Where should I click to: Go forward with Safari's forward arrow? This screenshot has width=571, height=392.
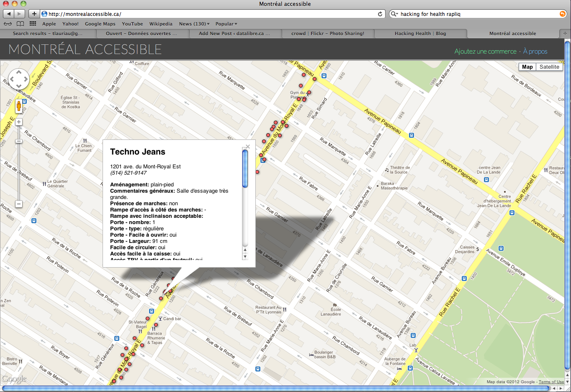click(20, 14)
